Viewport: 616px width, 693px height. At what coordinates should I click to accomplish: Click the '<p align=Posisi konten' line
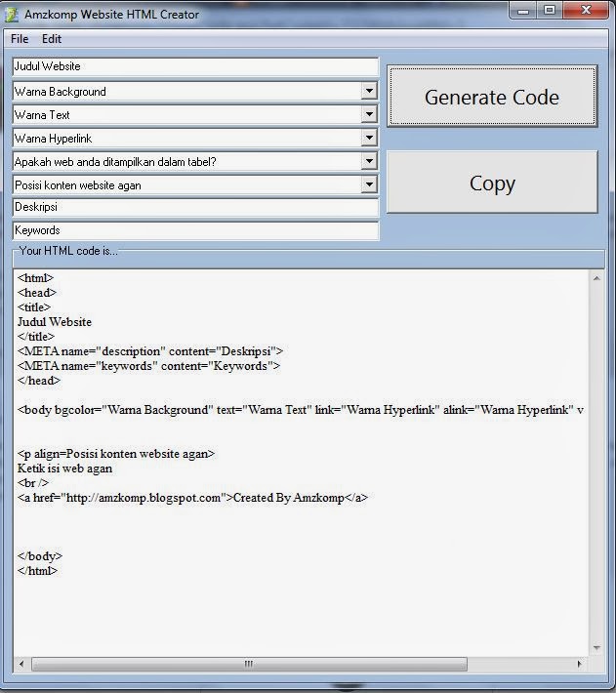116,454
